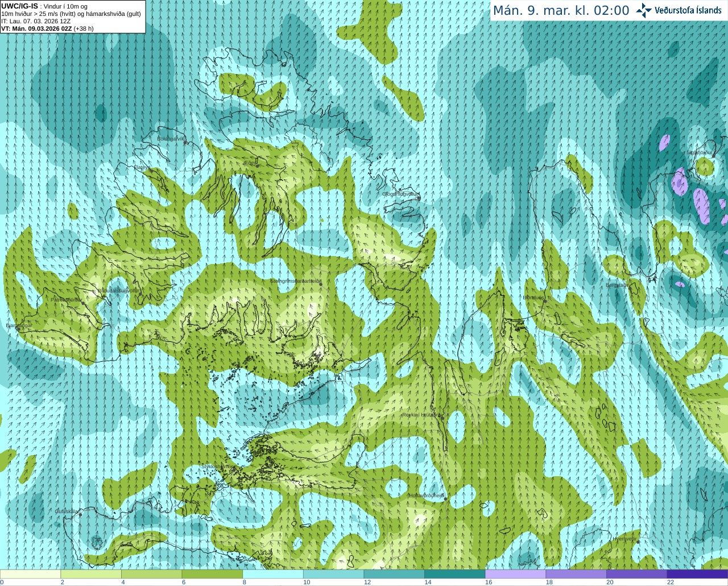Viewport: 728px width, 586px height.
Task: Click the 12–14 m/s teal legend swatch
Action: click(x=394, y=574)
